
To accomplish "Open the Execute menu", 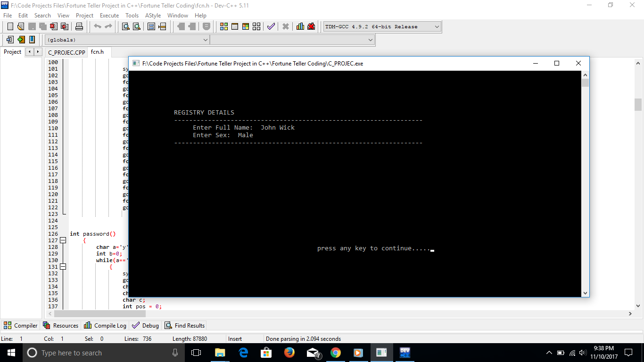I will 109,15.
